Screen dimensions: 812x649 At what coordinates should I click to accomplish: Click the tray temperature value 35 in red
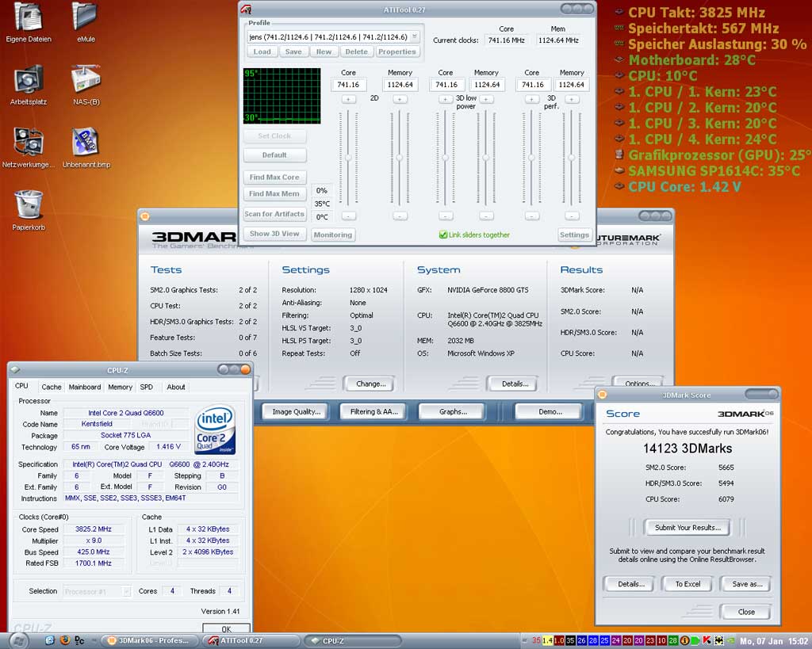point(536,641)
